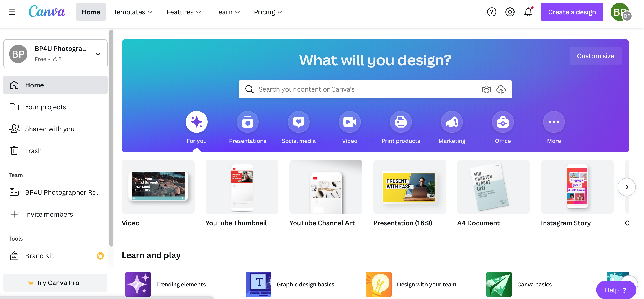
Task: Open Trending elements icon tile
Action: coord(138,284)
